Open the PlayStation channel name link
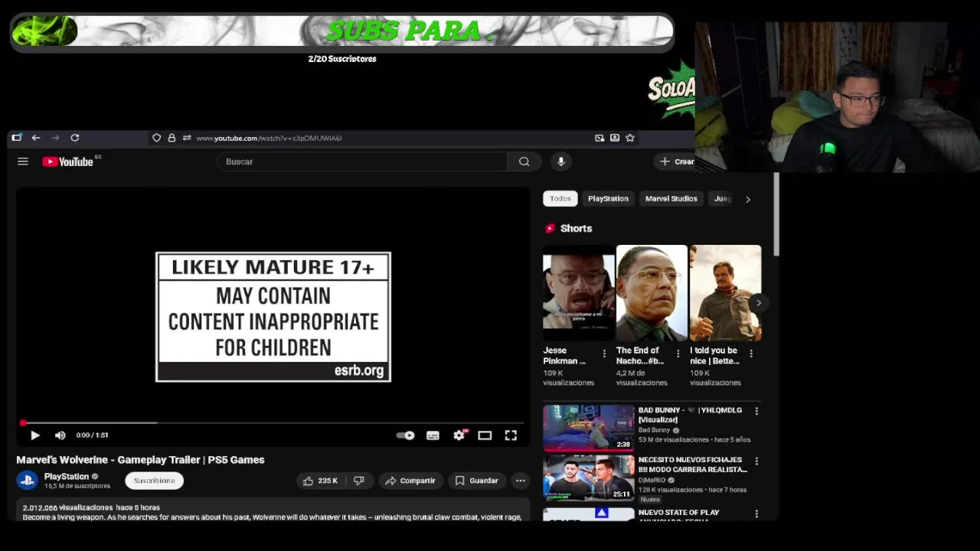 [67, 476]
